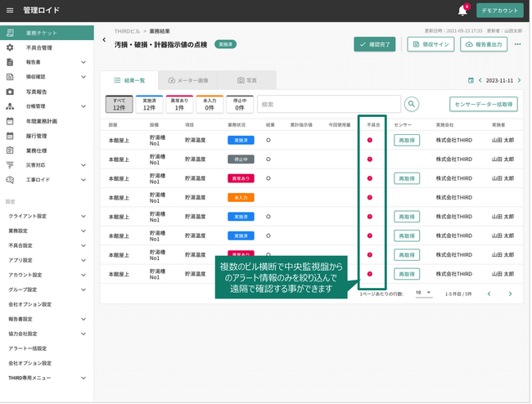532x404 pixels.
Task: Expand the グループ設定 section
Action: point(83,290)
